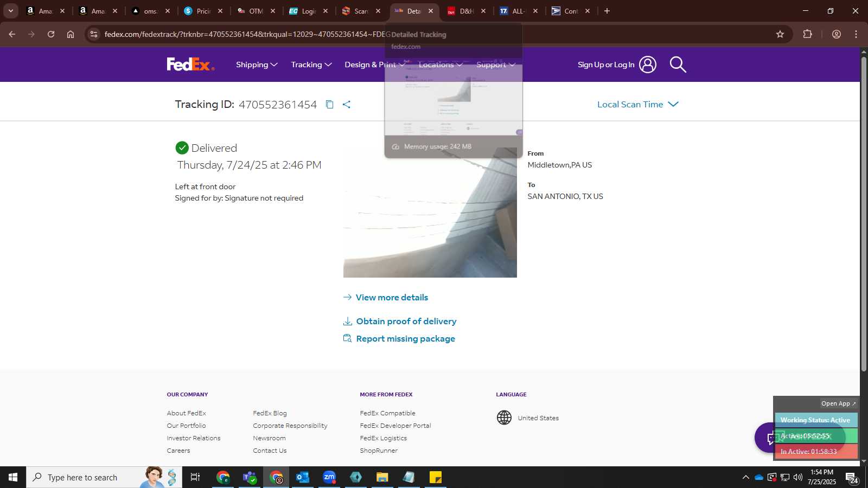Click the Contact Us footer link

pos(270,451)
